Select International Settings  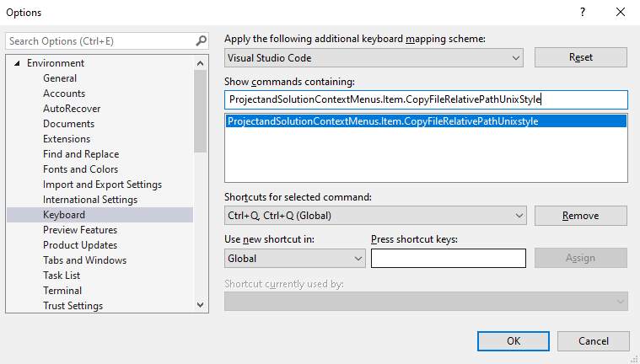point(90,199)
